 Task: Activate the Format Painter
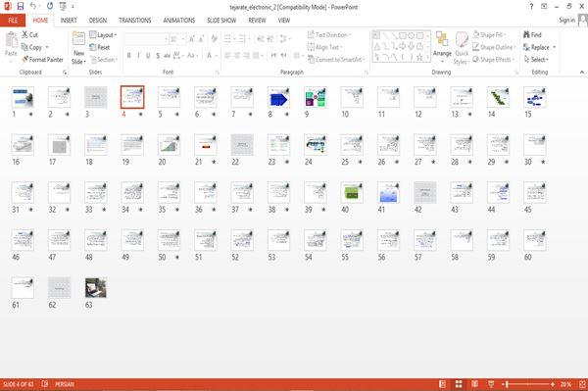click(42, 59)
